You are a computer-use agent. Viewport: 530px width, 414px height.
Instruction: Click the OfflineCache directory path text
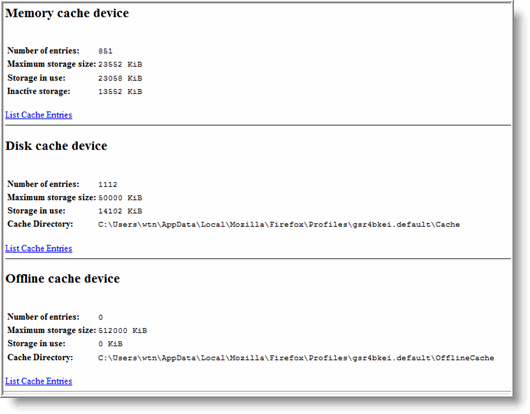pos(296,358)
